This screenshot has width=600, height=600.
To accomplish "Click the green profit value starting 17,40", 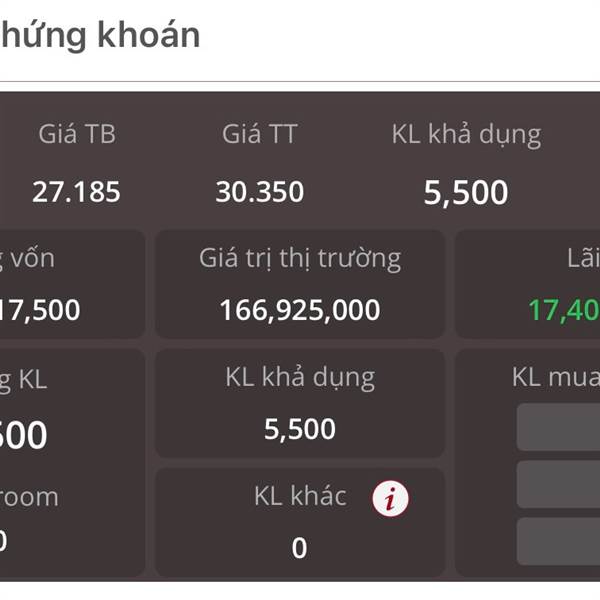I will [564, 310].
